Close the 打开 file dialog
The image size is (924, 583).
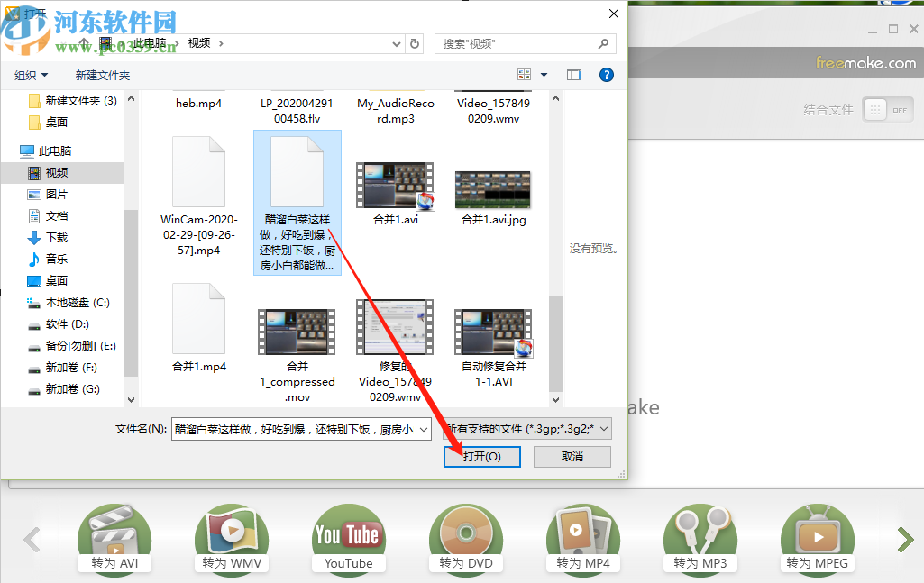click(x=614, y=14)
